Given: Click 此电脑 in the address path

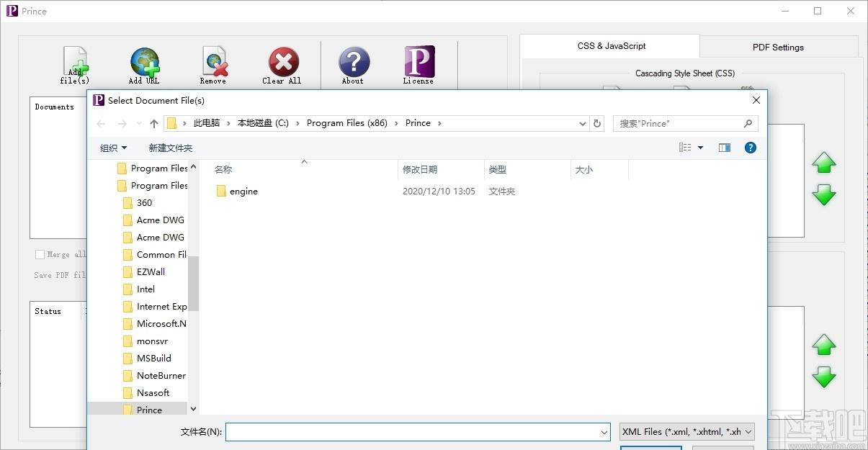Looking at the screenshot, I should point(207,123).
